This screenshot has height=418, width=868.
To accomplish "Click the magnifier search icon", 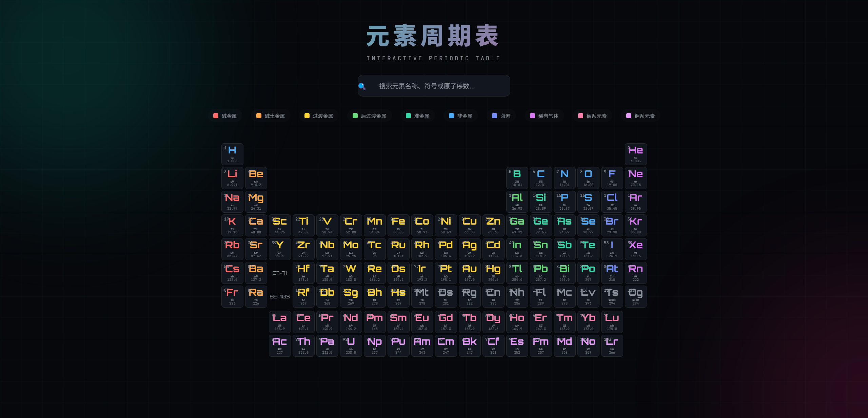I will [362, 86].
